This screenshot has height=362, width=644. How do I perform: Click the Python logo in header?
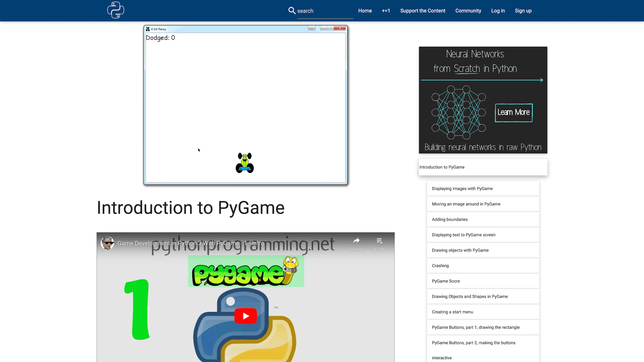(116, 10)
